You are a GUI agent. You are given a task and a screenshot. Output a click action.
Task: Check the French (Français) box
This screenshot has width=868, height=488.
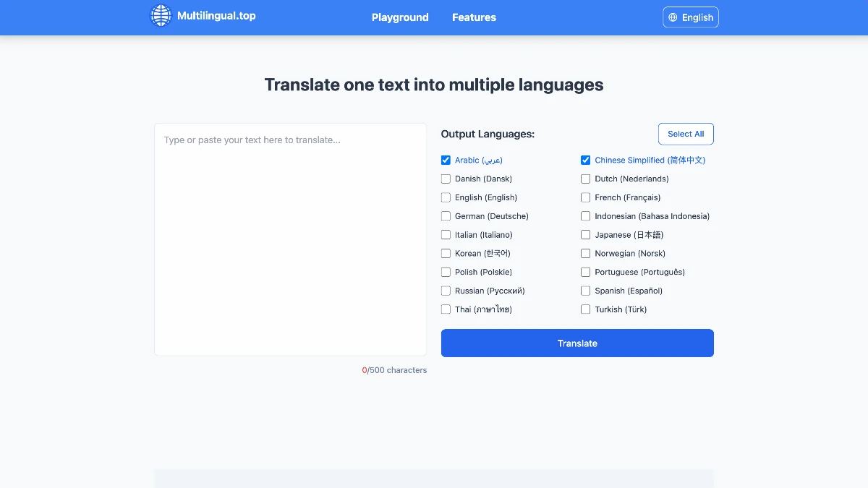(585, 197)
